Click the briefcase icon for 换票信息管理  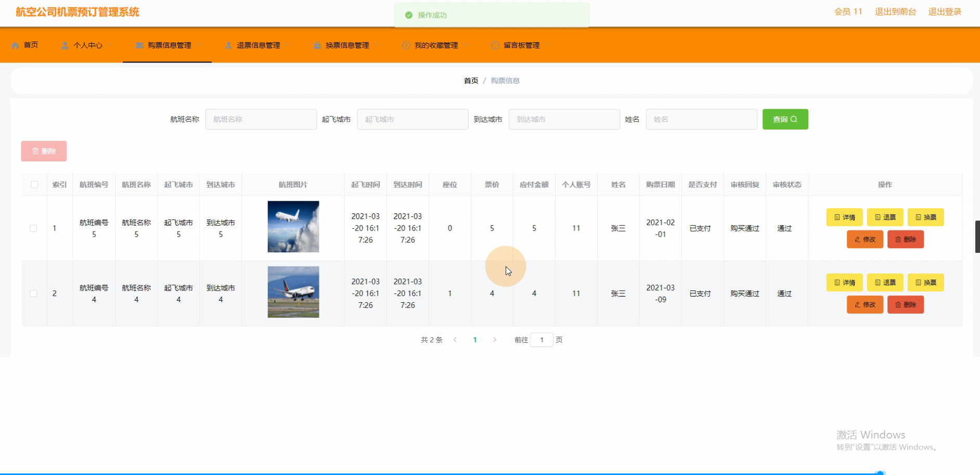[317, 45]
